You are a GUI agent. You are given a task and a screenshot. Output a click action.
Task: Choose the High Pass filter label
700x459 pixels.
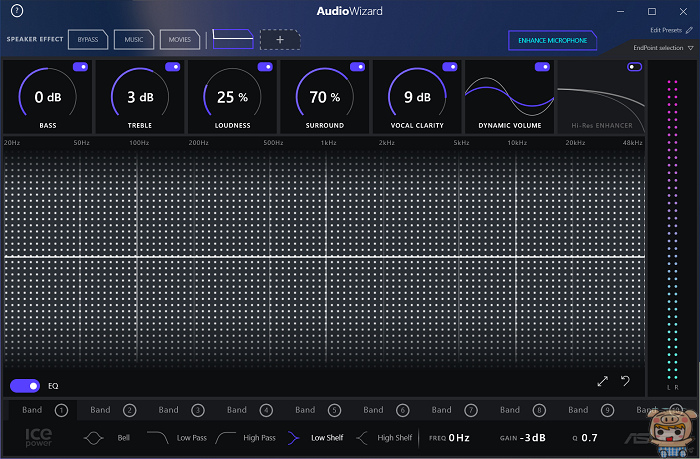coord(259,438)
